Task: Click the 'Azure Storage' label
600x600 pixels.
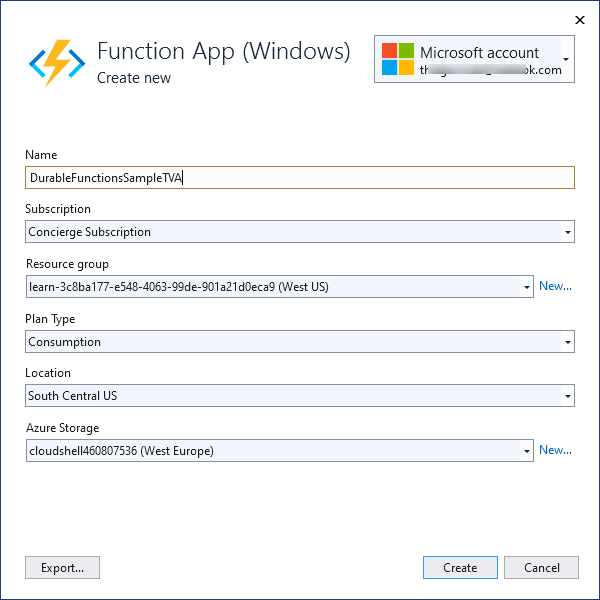Action: [x=63, y=428]
